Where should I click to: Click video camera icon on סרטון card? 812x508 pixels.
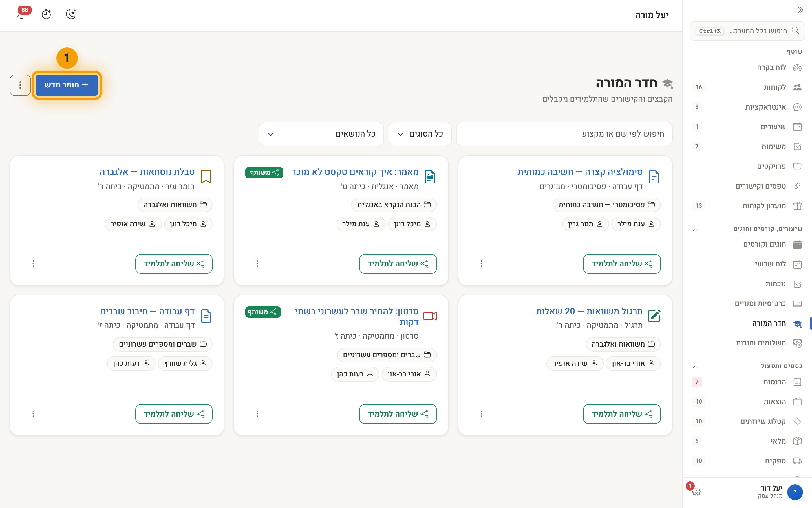430,316
